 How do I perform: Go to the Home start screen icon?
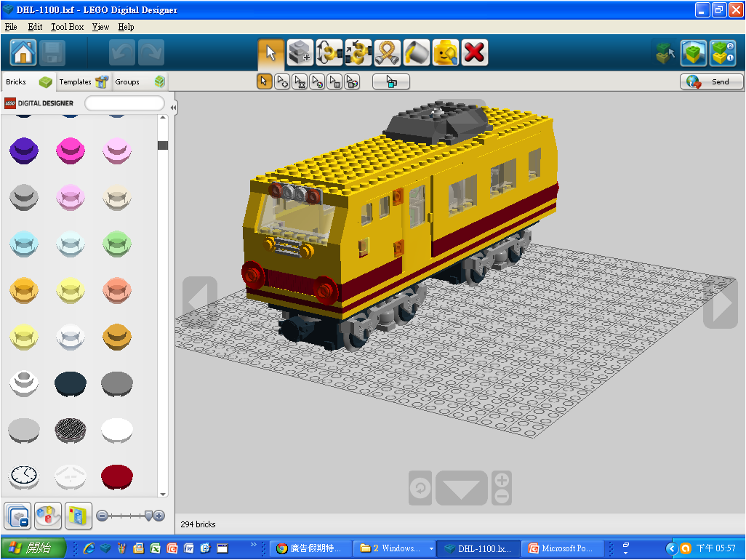(23, 52)
